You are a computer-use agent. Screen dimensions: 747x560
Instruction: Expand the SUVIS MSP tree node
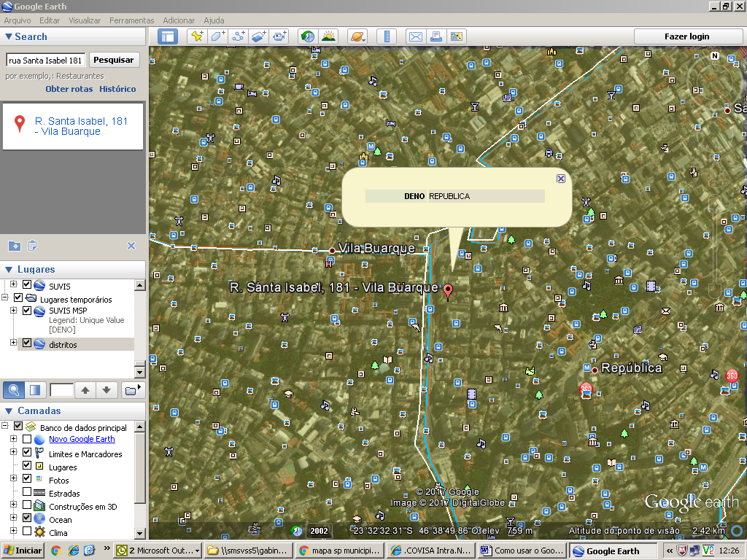point(13,311)
